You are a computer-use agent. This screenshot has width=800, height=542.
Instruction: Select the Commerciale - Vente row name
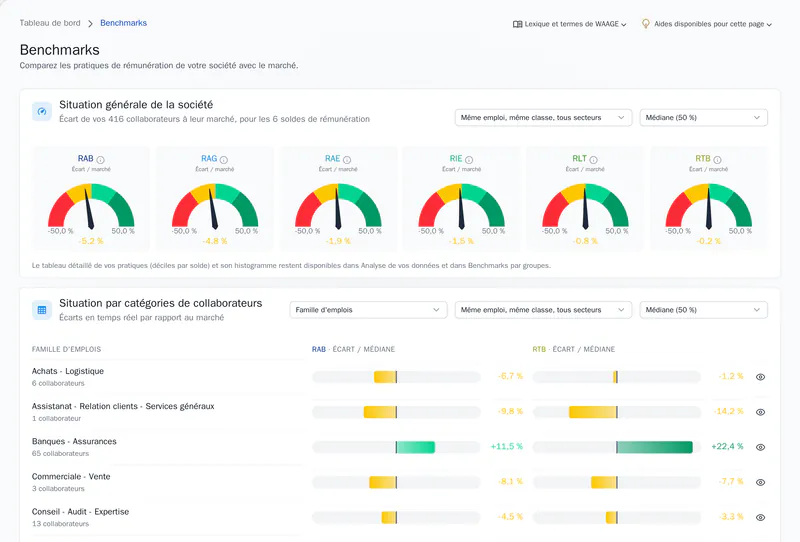(x=71, y=477)
